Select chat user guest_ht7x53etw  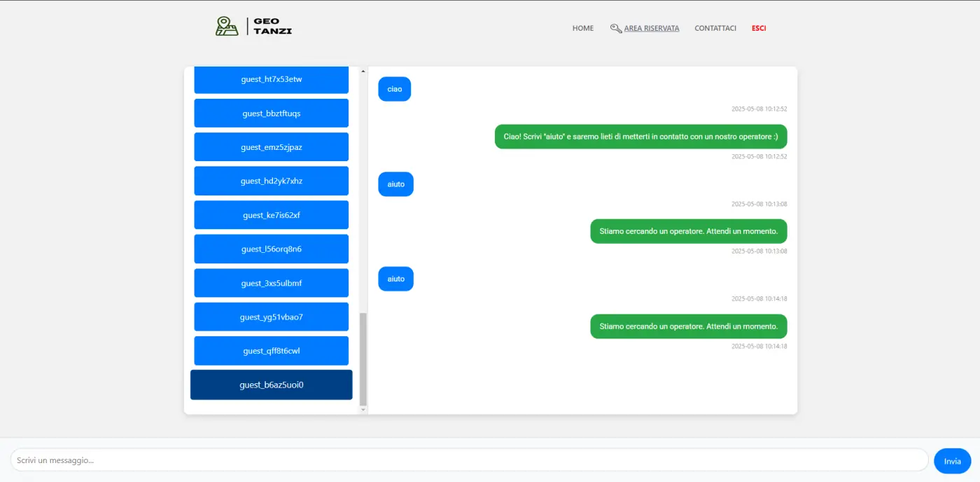[271, 79]
